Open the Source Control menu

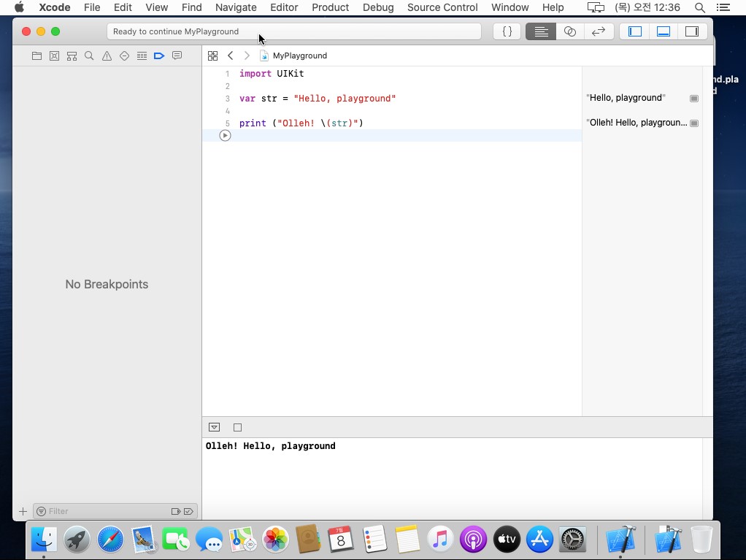[x=442, y=7]
